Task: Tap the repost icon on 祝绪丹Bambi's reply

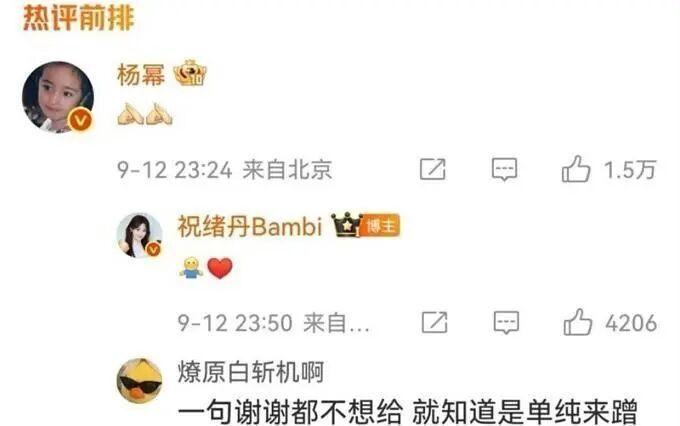Action: pos(435,322)
